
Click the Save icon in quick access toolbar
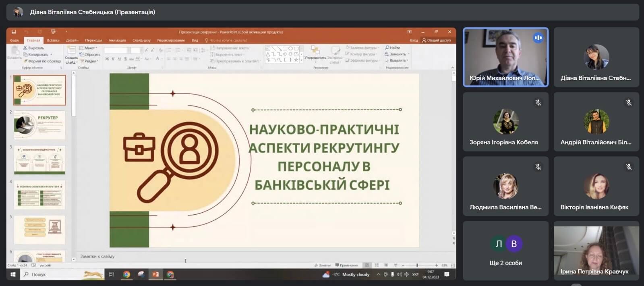click(x=14, y=32)
